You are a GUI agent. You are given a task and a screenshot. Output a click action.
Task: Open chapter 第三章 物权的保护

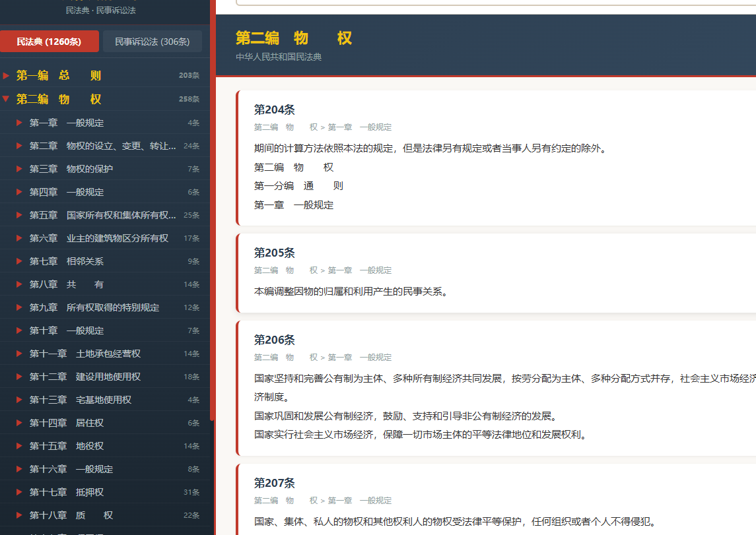71,169
